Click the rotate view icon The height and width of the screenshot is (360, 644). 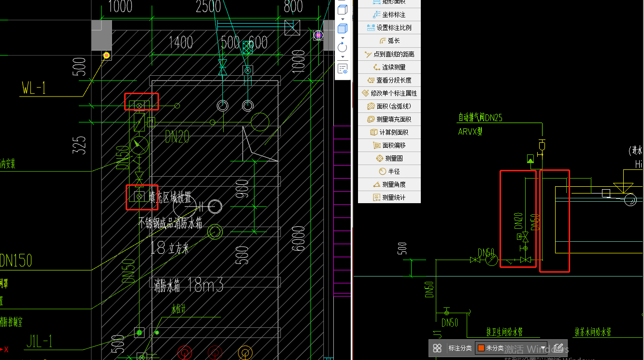343,47
